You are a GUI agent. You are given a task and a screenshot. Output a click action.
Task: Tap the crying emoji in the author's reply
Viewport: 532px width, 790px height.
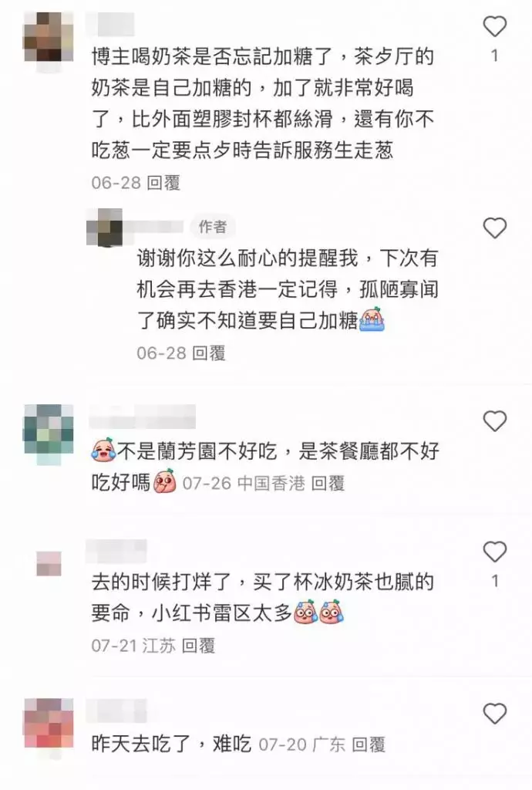(372, 319)
